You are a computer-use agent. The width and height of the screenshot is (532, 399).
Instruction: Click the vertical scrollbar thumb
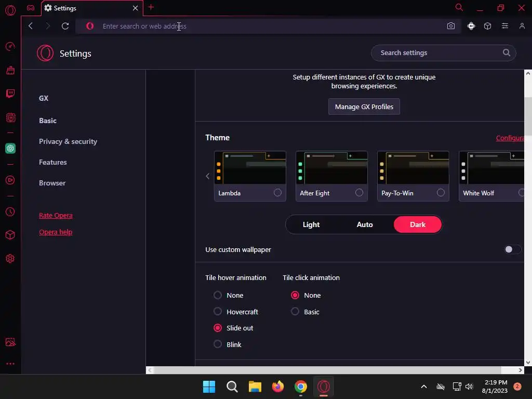[528, 116]
